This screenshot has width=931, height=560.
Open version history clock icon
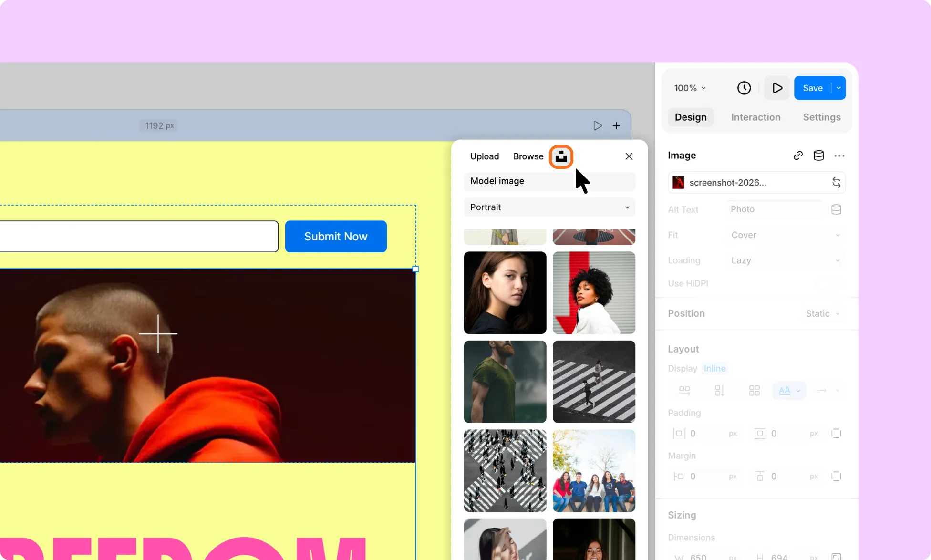pyautogui.click(x=744, y=88)
